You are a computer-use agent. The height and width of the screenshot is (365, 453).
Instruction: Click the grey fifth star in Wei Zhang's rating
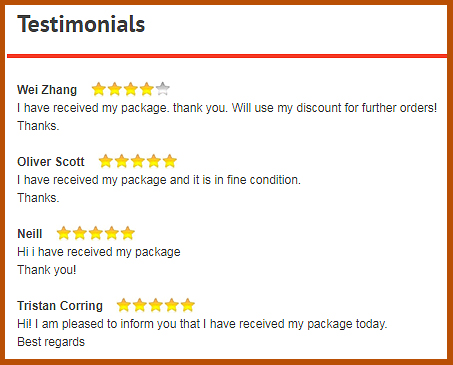point(163,89)
